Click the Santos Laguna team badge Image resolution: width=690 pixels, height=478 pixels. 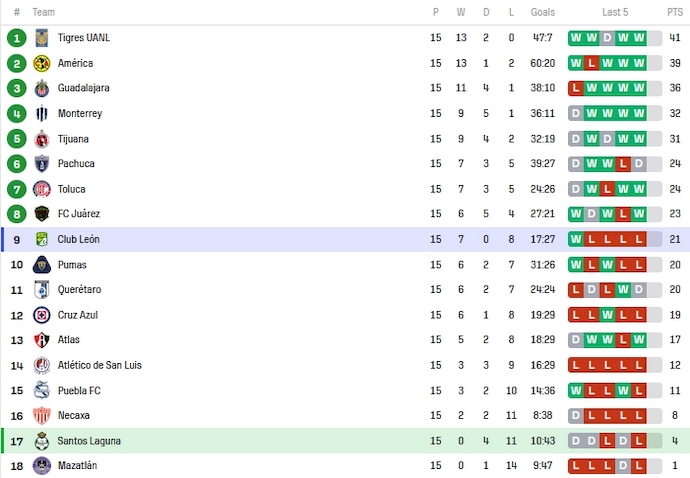point(42,441)
